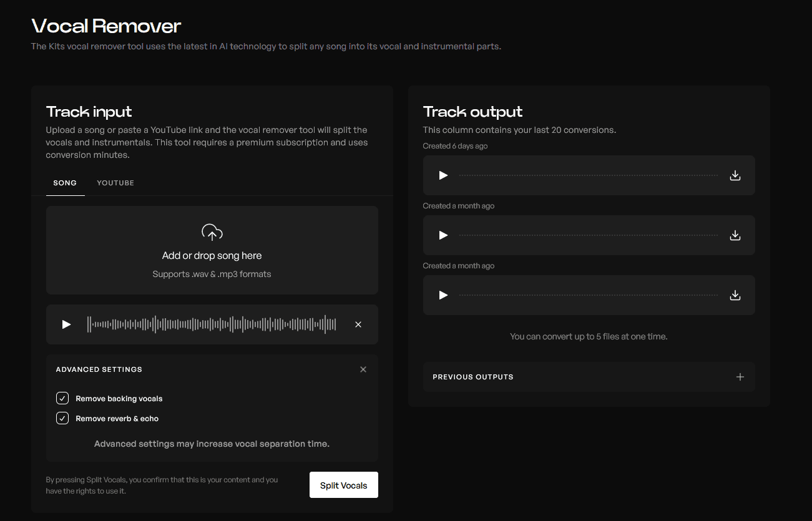Select the Song tab
Image resolution: width=812 pixels, height=521 pixels.
point(65,183)
